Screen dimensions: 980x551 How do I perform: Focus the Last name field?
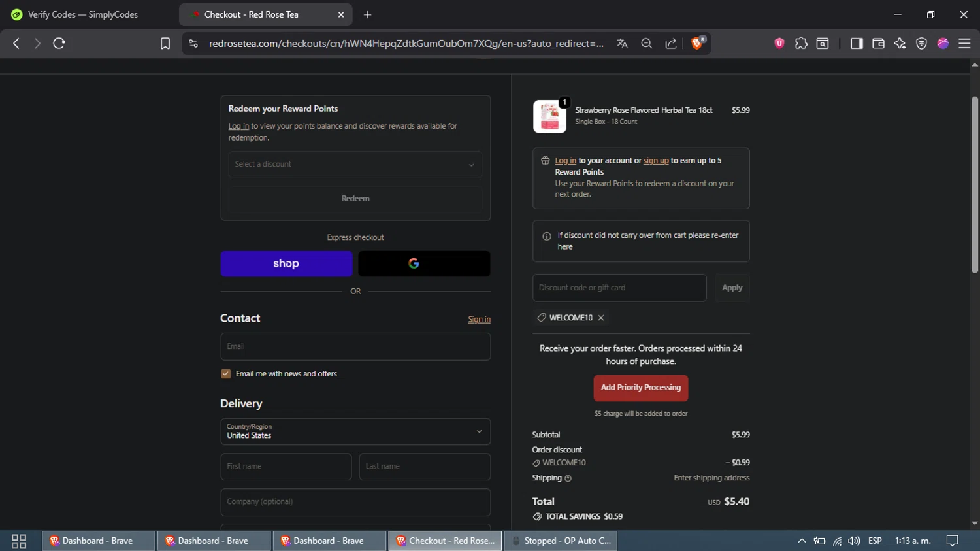coord(425,467)
